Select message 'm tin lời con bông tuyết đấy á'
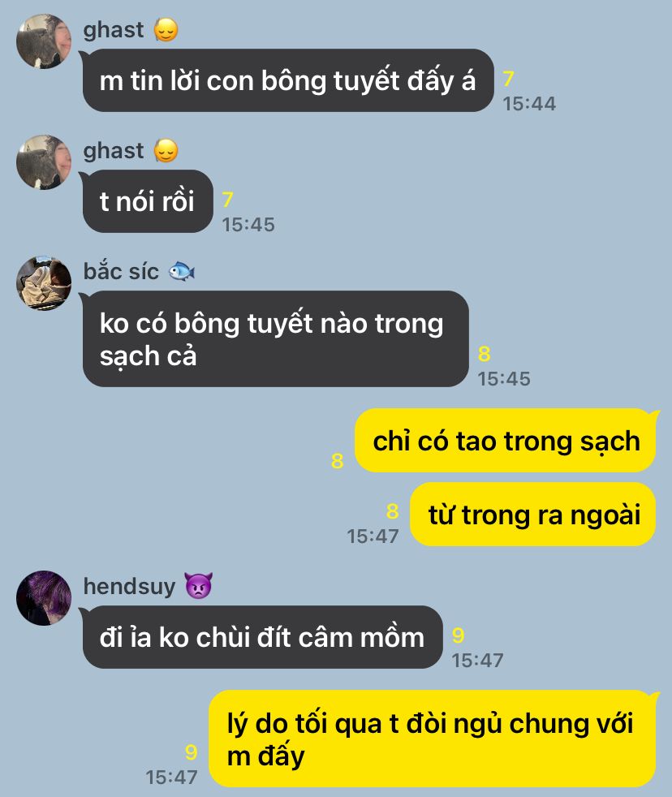 coord(287,80)
